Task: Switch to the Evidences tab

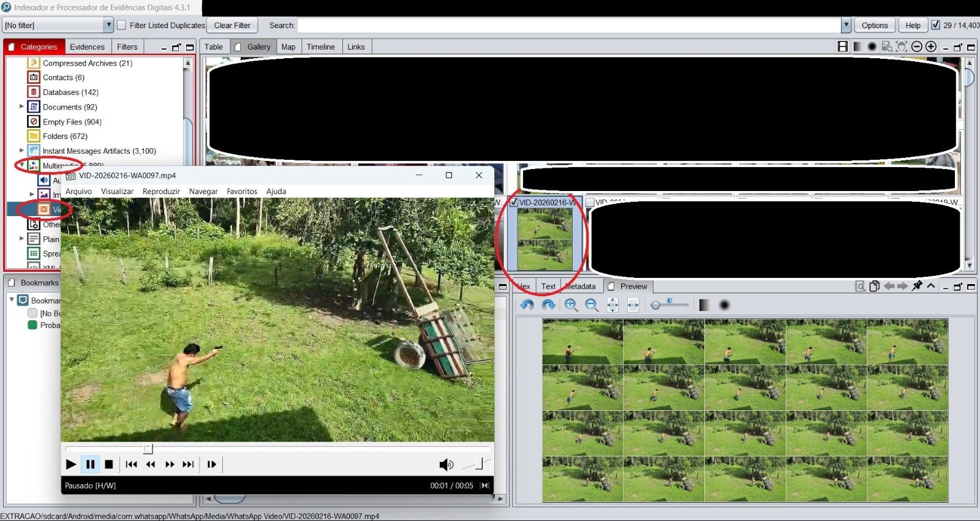Action: tap(87, 47)
